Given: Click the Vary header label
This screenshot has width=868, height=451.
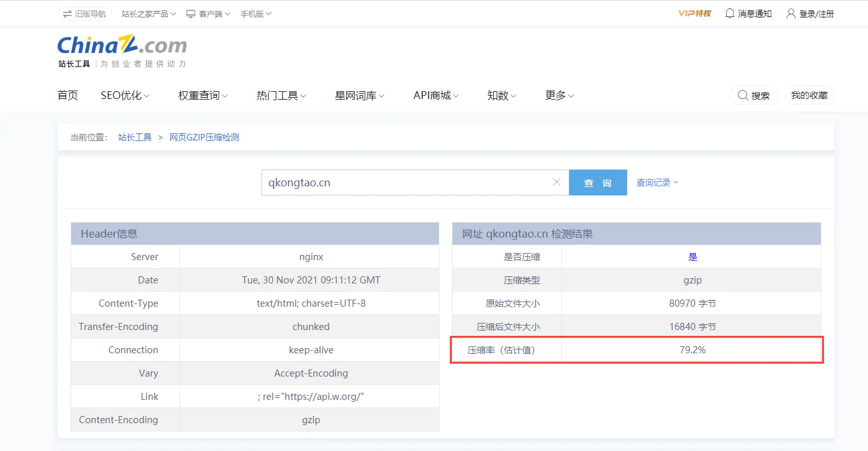Looking at the screenshot, I should click(148, 373).
